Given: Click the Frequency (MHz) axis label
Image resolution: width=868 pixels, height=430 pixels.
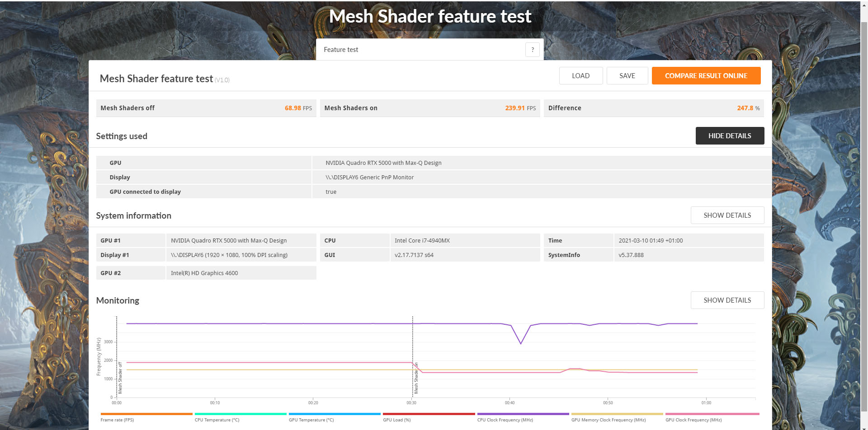Looking at the screenshot, I should 99,357.
